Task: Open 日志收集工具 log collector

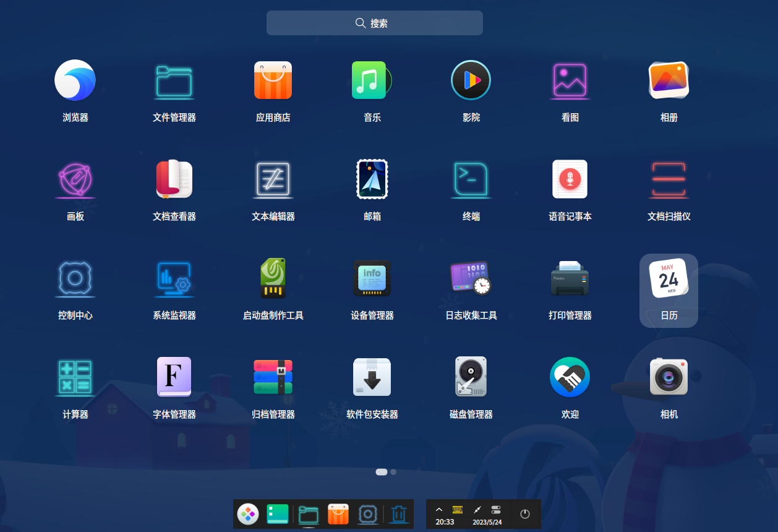Action: tap(471, 278)
